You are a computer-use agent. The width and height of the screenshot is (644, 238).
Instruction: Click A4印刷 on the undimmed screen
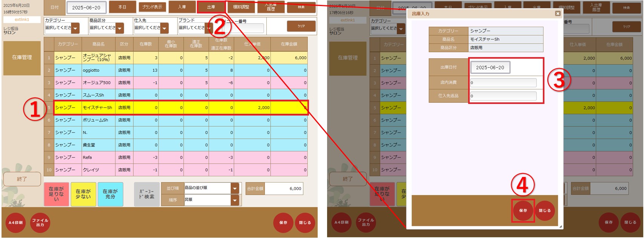[15, 223]
